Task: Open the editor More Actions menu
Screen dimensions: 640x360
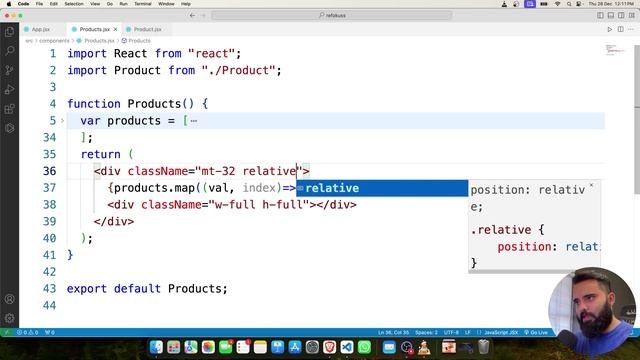Action: pos(631,29)
